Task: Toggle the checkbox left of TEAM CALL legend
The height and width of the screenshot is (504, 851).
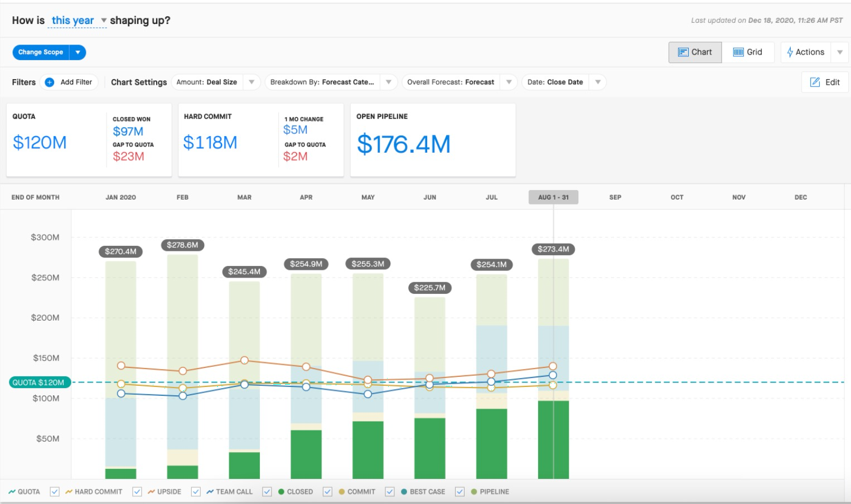Action: [196, 492]
